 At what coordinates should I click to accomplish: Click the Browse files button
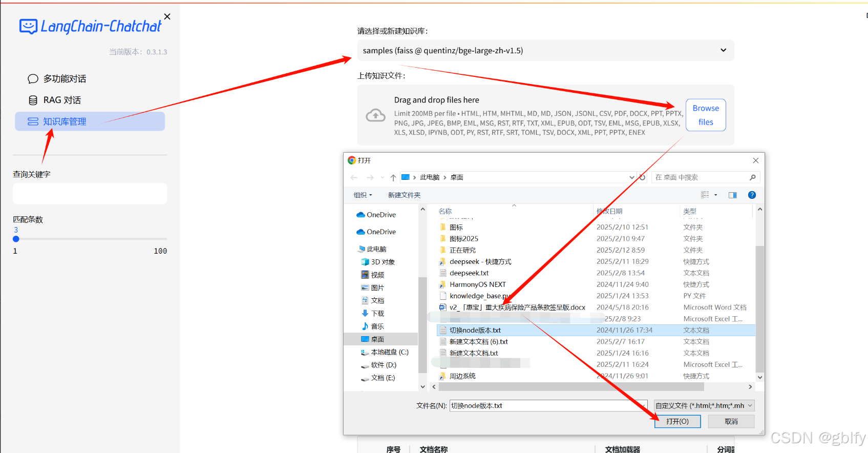705,115
